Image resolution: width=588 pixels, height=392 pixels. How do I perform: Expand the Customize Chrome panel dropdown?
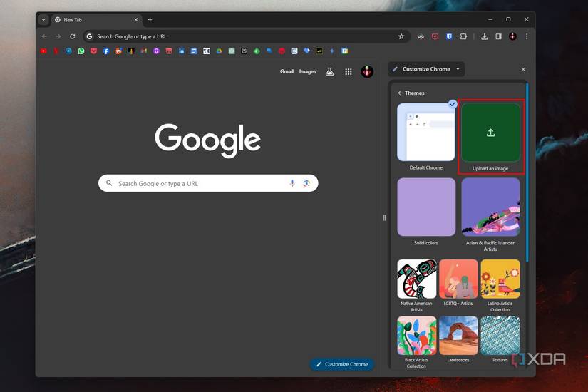point(458,69)
